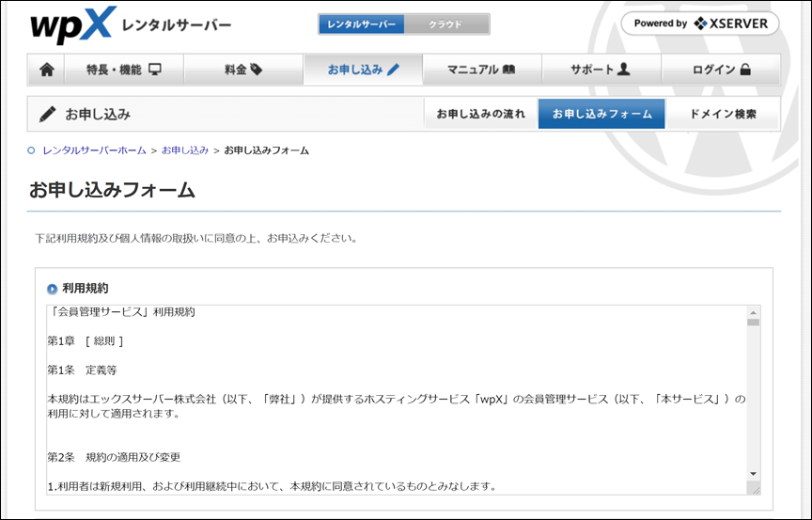812x520 pixels.
Task: Click the scrollbar thumb in terms box
Action: tap(753, 323)
